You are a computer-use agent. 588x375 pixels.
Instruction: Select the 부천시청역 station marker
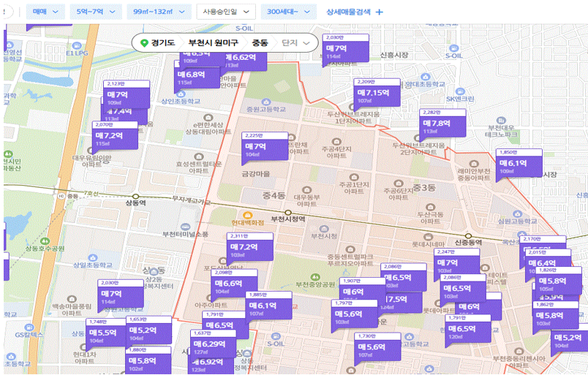(x=288, y=213)
